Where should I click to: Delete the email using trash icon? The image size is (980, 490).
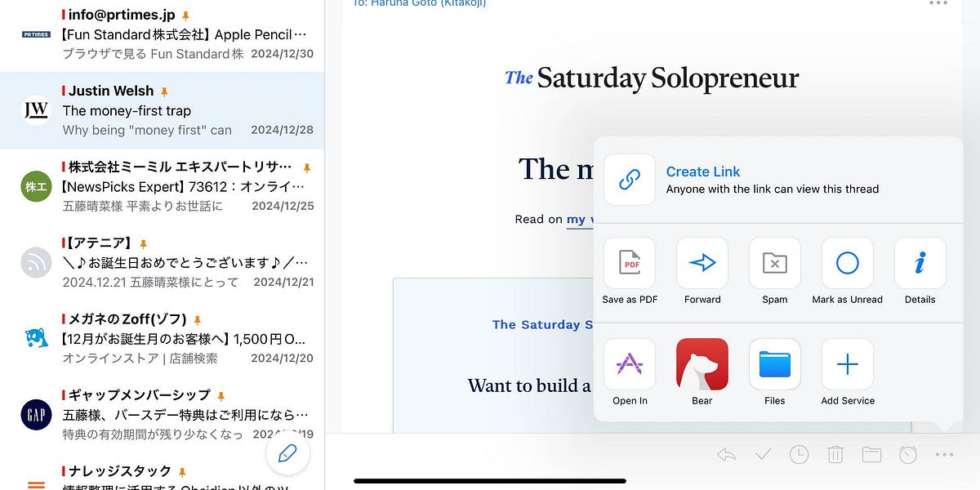835,455
